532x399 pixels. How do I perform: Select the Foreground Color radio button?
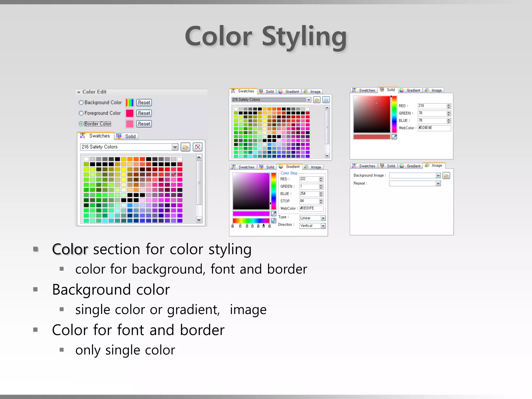click(x=81, y=113)
